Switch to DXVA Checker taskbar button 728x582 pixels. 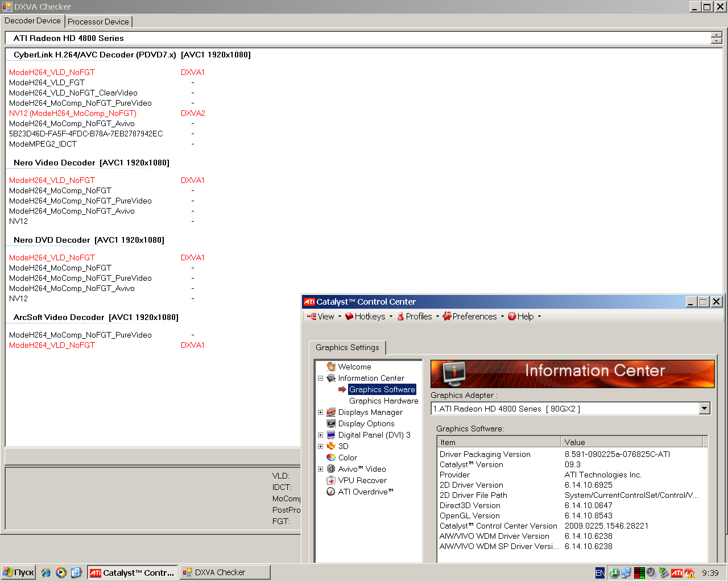click(x=225, y=572)
